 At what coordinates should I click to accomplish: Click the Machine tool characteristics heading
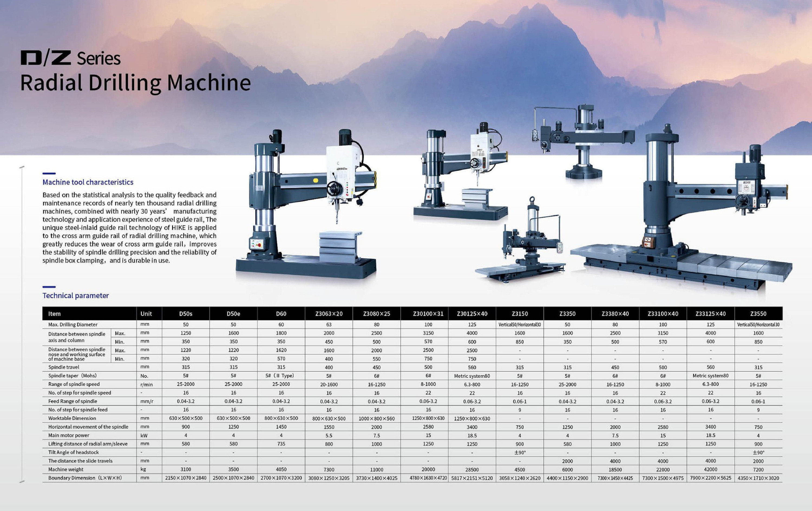tap(88, 182)
